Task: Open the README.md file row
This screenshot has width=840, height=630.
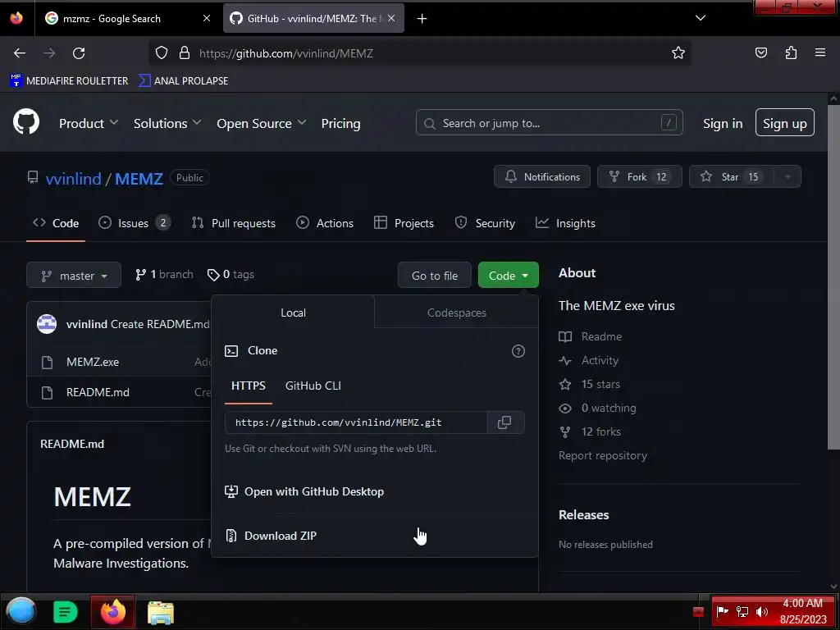Action: (x=98, y=392)
